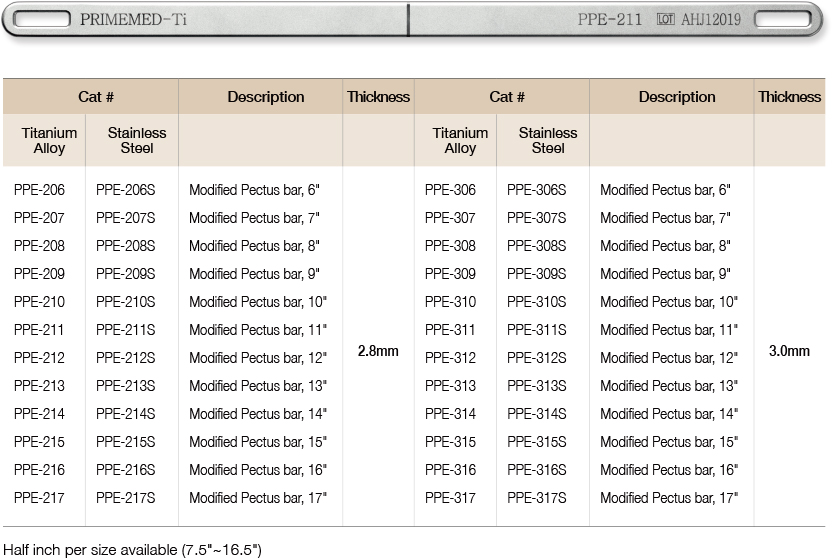Image resolution: width=832 pixels, height=558 pixels.
Task: Click catalog number PPE-312S
Action: tap(537, 358)
